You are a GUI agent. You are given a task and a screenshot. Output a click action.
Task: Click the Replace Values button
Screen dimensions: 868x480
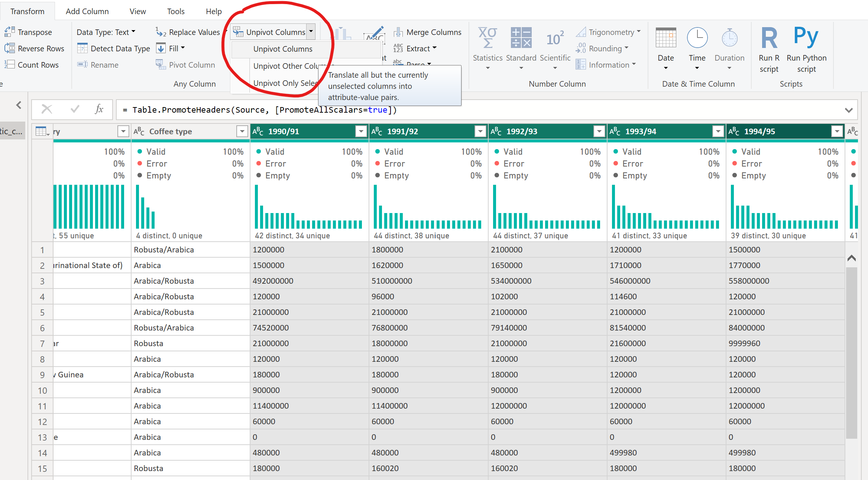pyautogui.click(x=188, y=32)
